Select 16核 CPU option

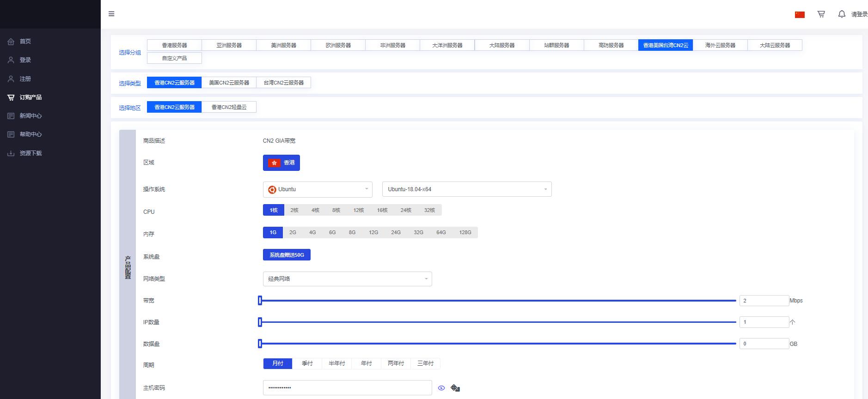(382, 210)
